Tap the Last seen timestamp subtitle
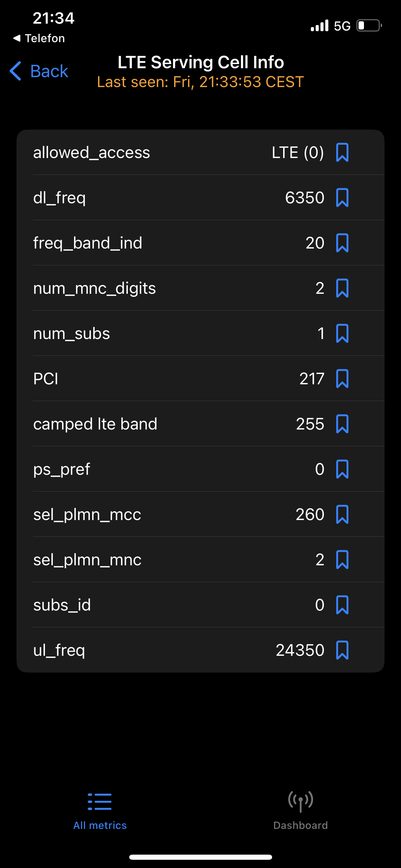 (x=200, y=82)
